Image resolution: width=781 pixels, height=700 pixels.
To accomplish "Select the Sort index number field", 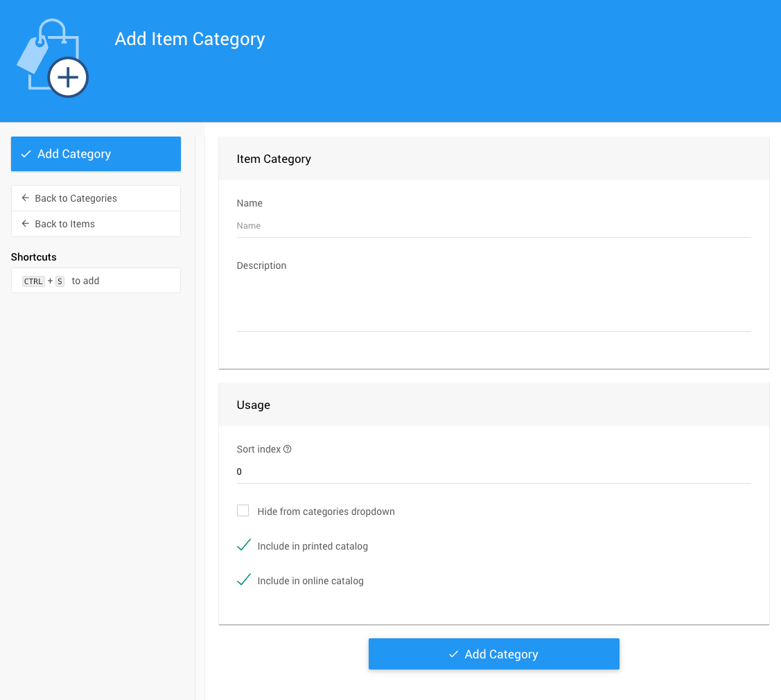I will (x=493, y=472).
